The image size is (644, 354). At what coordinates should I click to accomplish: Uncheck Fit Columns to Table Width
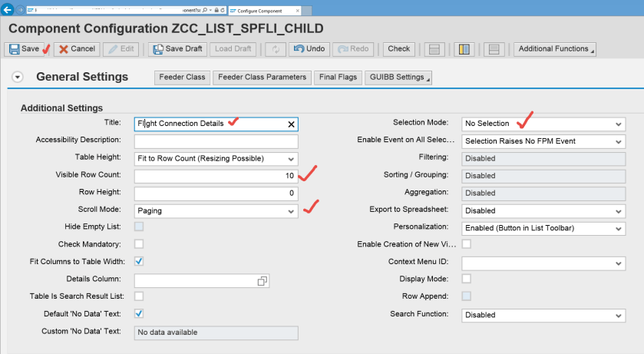coord(139,261)
